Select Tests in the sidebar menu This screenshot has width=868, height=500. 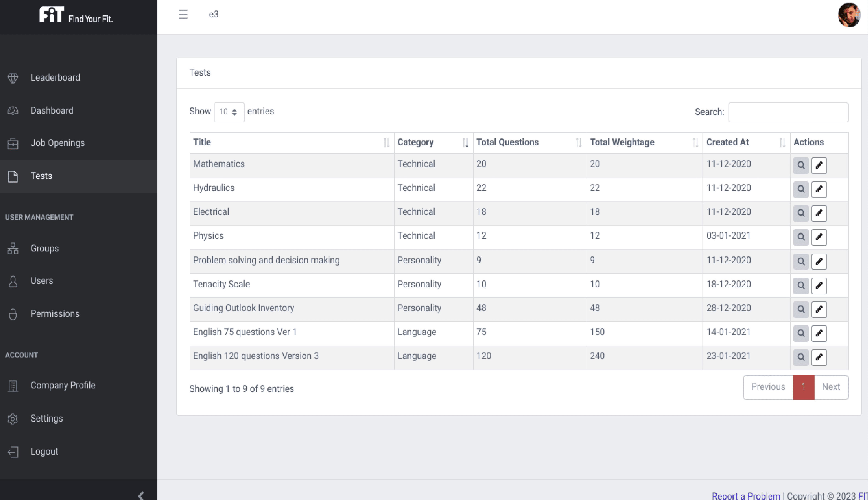click(x=79, y=176)
